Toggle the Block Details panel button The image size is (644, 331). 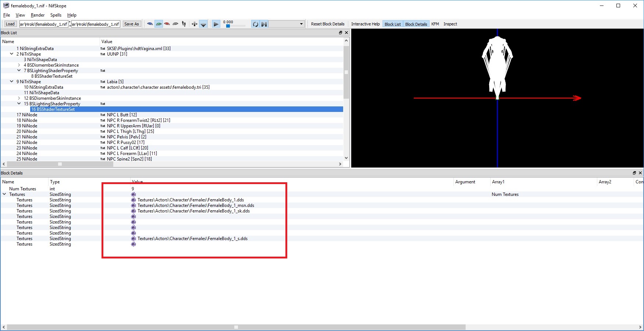(x=416, y=24)
